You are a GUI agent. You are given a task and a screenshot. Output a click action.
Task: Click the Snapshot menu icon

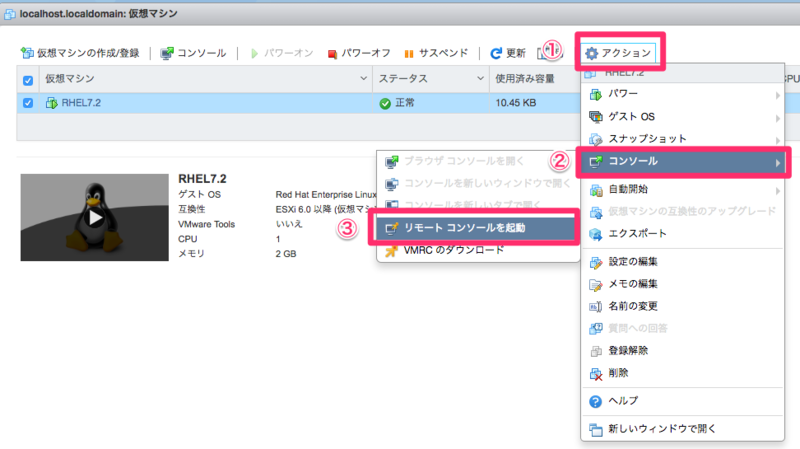coord(595,139)
